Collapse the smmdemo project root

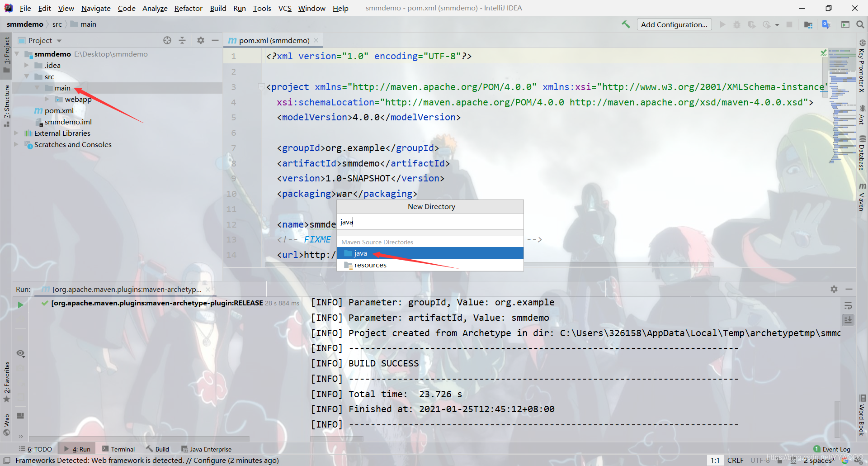click(17, 54)
